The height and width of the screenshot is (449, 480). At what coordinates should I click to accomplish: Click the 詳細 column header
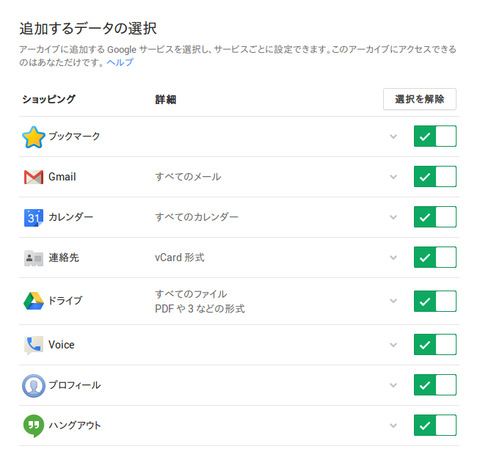click(x=166, y=99)
